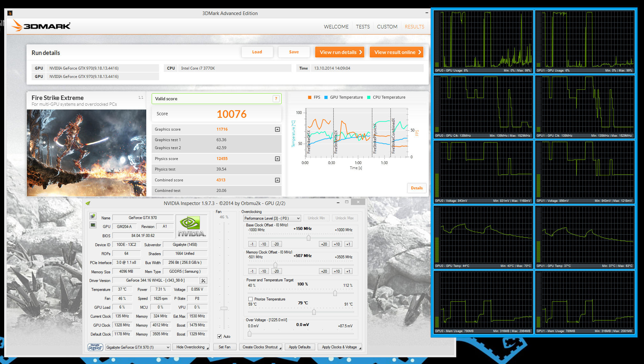The width and height of the screenshot is (644, 364).
Task: Uncheck the Auto fan checkbox
Action: 220,336
